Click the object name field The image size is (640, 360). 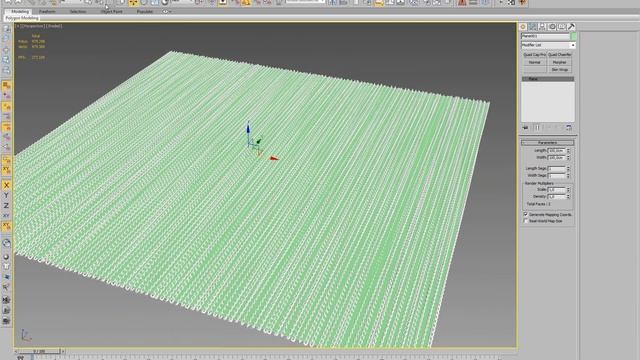tap(545, 36)
